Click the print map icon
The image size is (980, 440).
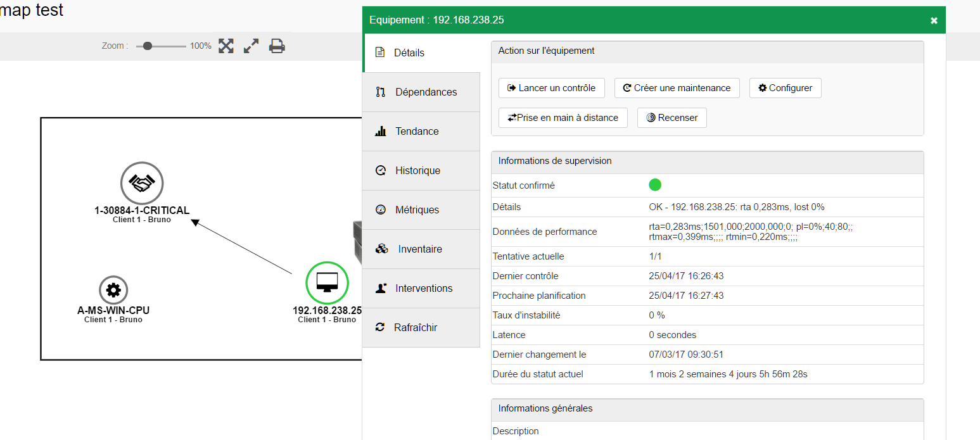(x=277, y=46)
